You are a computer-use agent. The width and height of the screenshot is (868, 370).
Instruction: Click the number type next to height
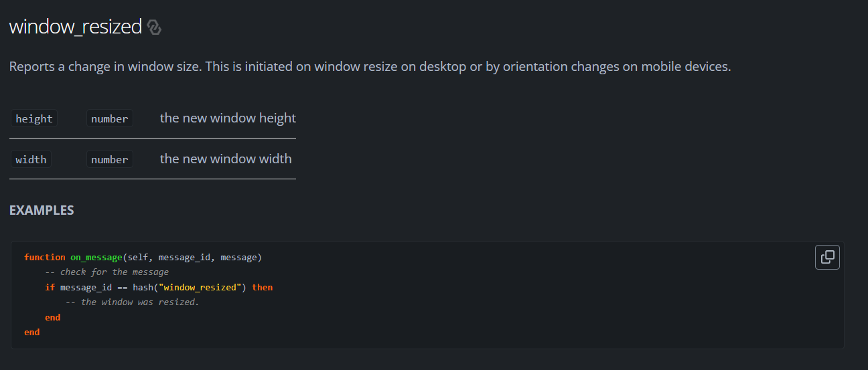110,118
